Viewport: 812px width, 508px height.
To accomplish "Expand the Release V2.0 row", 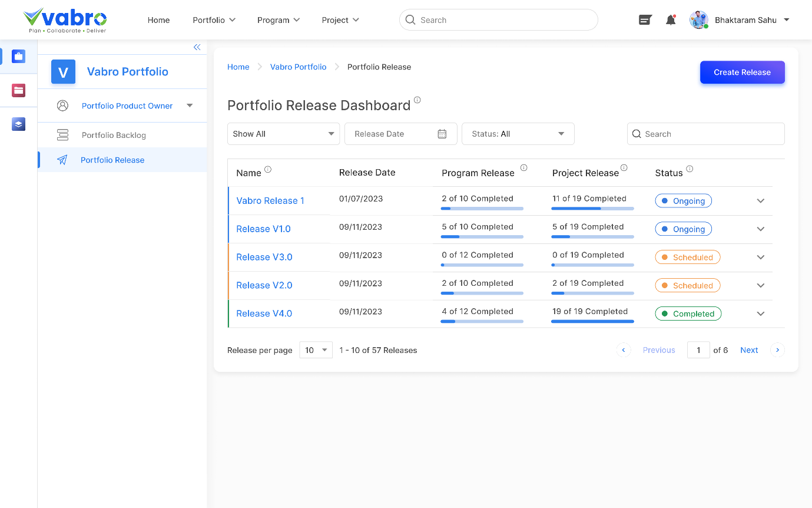I will [761, 286].
